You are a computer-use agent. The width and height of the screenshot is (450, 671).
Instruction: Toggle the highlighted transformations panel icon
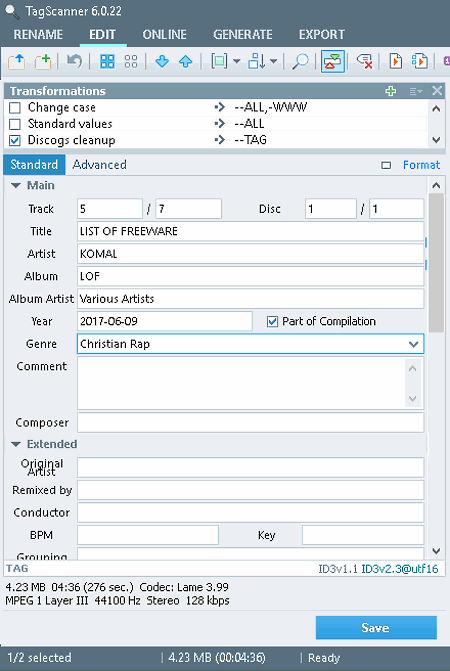click(333, 61)
